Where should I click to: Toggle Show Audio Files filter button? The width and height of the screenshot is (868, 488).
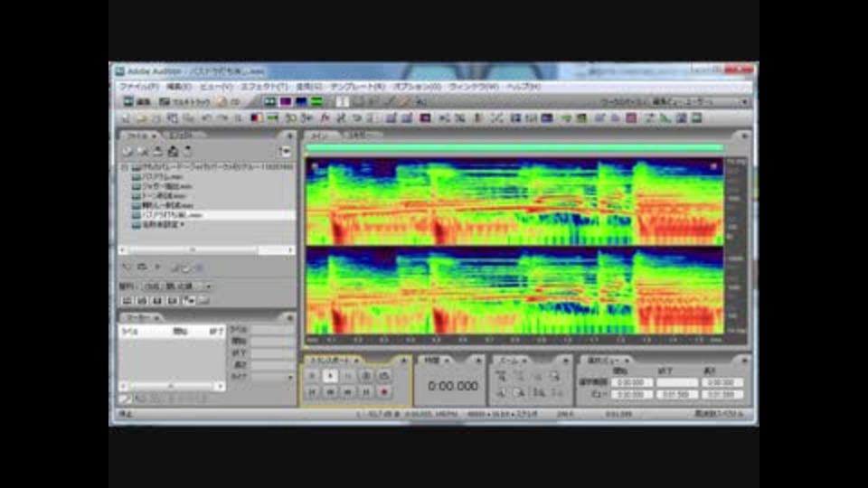tap(127, 300)
